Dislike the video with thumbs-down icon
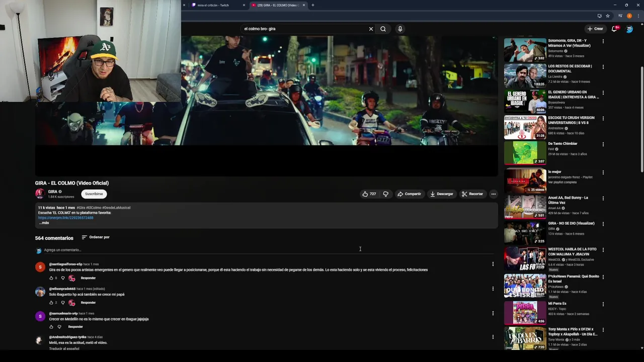The height and width of the screenshot is (362, 644). (386, 194)
